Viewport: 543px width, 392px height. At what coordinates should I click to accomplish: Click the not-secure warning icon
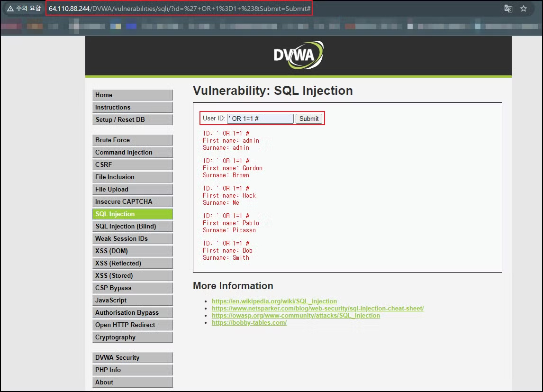(x=10, y=9)
